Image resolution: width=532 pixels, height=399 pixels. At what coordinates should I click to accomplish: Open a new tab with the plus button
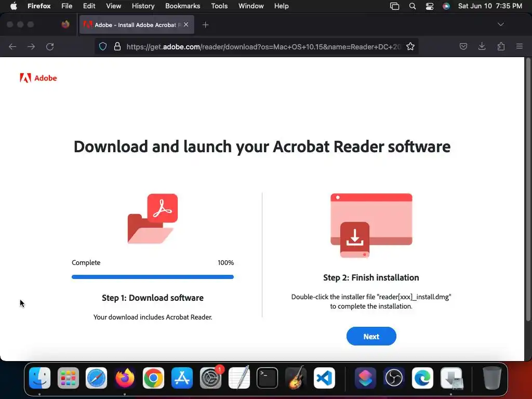[205, 25]
